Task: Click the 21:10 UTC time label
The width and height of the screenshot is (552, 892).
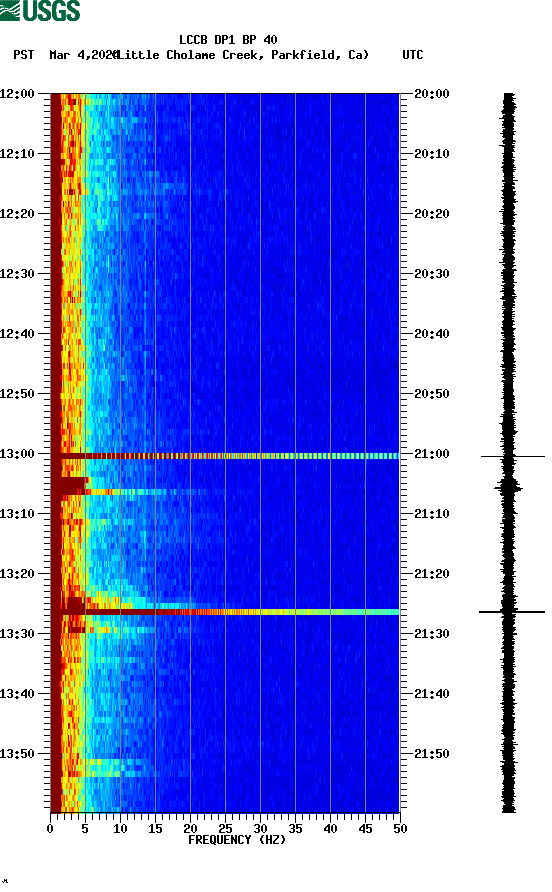Action: point(432,514)
